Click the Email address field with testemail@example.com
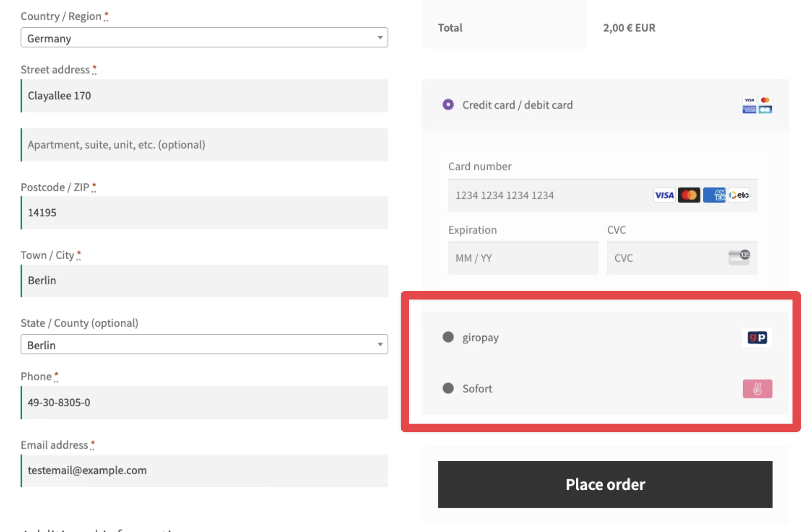804x532 pixels. click(205, 470)
